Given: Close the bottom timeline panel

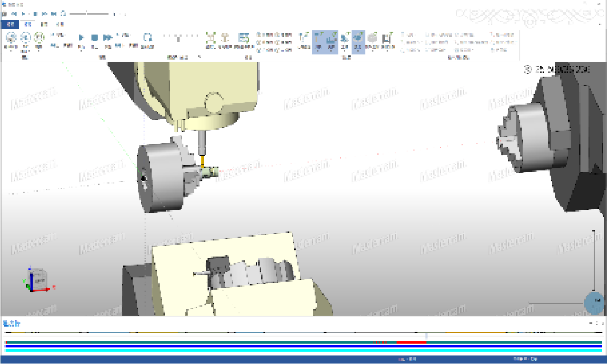Looking at the screenshot, I should pyautogui.click(x=602, y=323).
